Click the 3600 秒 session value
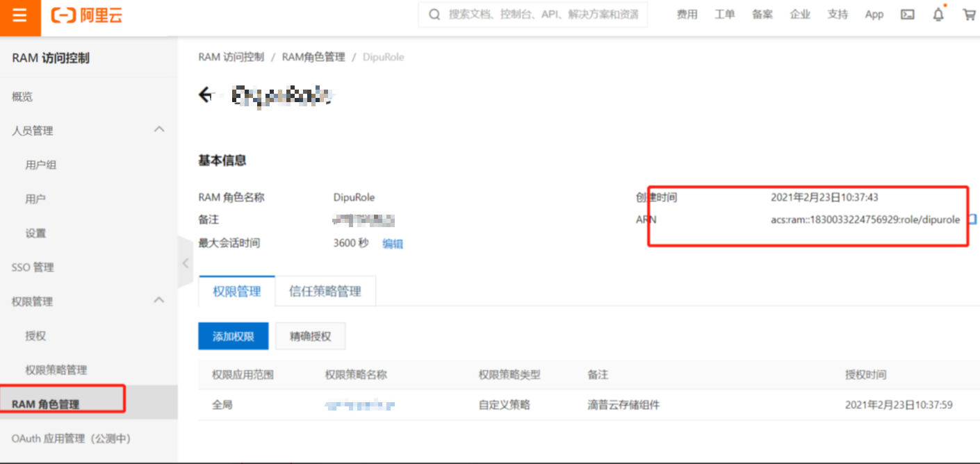This screenshot has width=980, height=464. click(x=351, y=243)
